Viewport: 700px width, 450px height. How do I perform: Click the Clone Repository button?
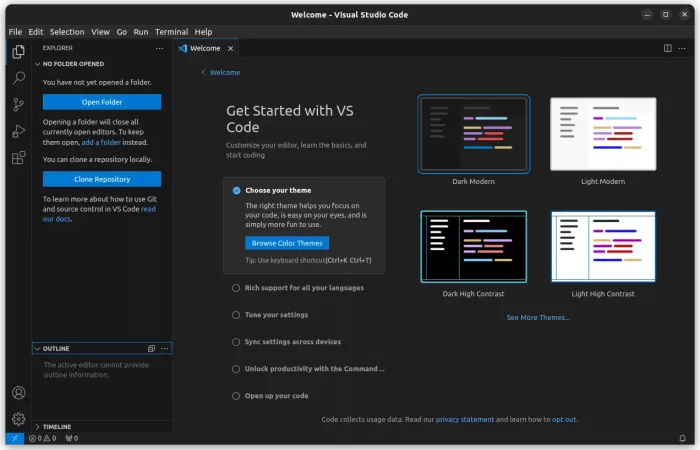click(101, 179)
